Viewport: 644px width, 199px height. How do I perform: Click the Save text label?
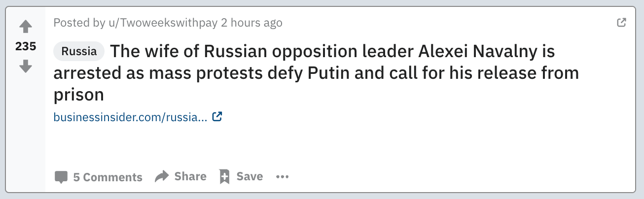[250, 176]
